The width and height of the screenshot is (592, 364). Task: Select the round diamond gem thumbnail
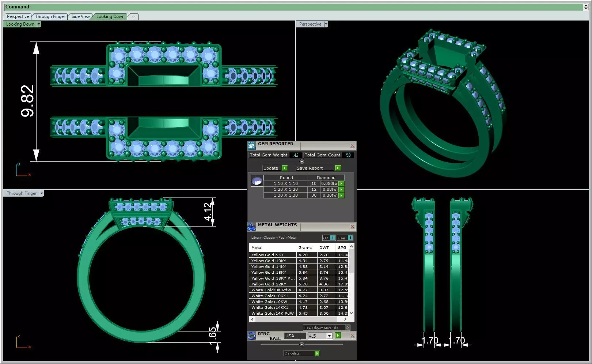(x=257, y=181)
